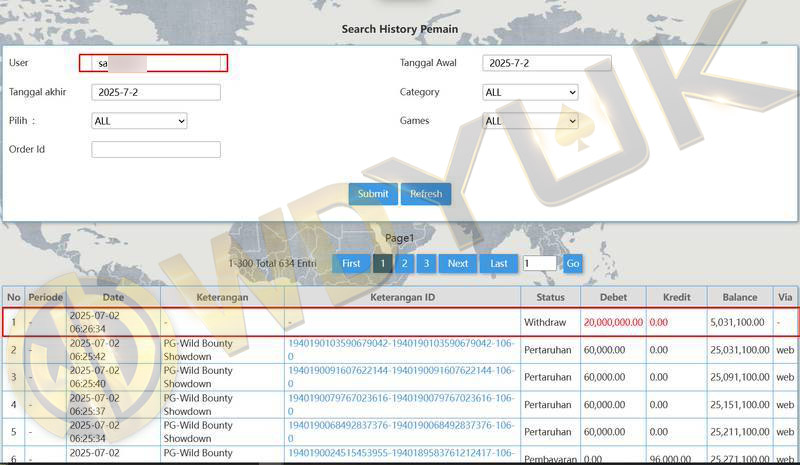Screen dimensions: 800x465
Task: Click the Refresh button
Action: [426, 194]
